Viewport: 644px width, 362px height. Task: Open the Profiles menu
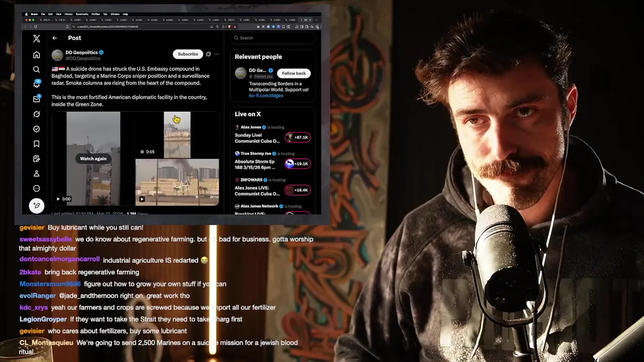click(96, 14)
